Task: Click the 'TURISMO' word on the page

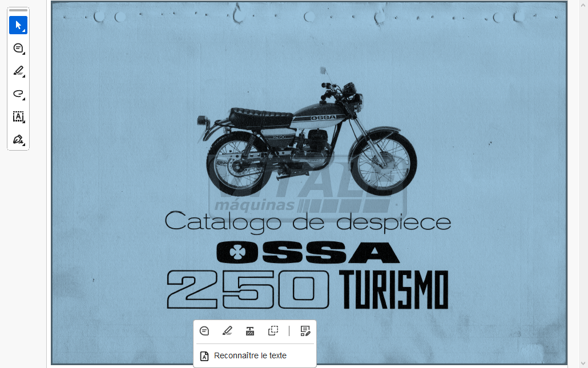Action: [x=394, y=290]
